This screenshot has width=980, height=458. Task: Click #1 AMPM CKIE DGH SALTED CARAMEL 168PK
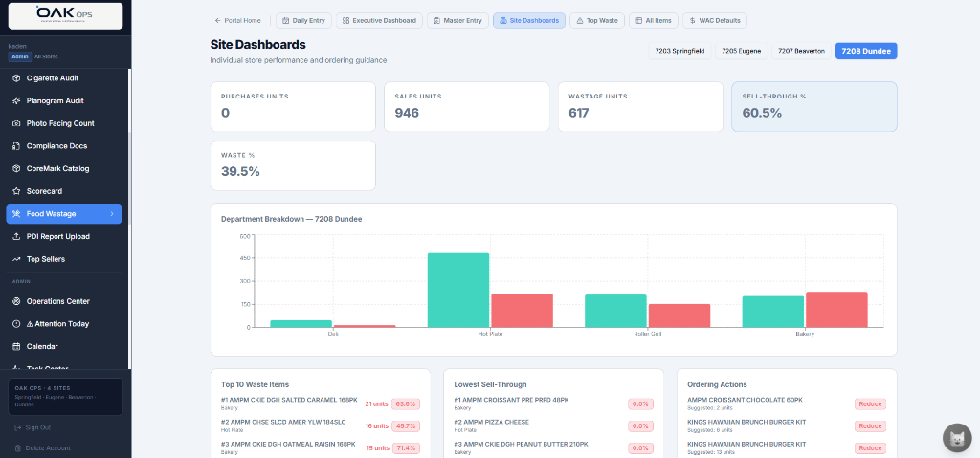click(289, 400)
